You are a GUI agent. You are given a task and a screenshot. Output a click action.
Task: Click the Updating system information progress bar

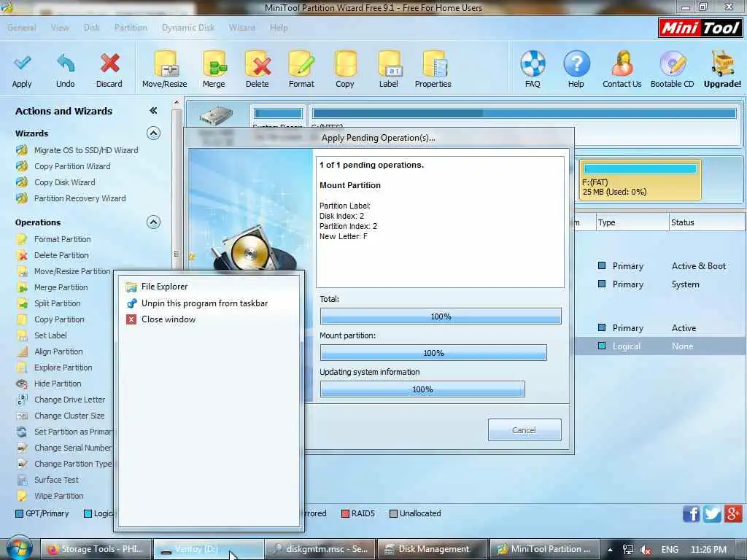(422, 389)
